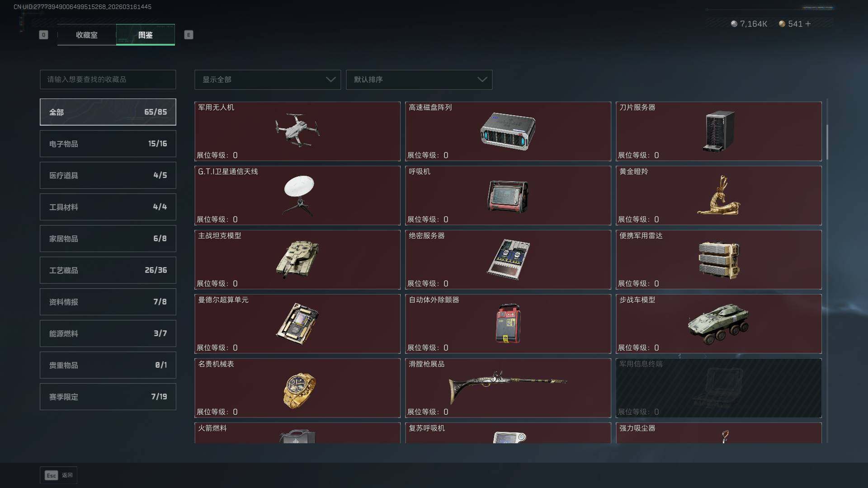Select the 赛季限定 category
The width and height of the screenshot is (868, 488).
coord(108,397)
